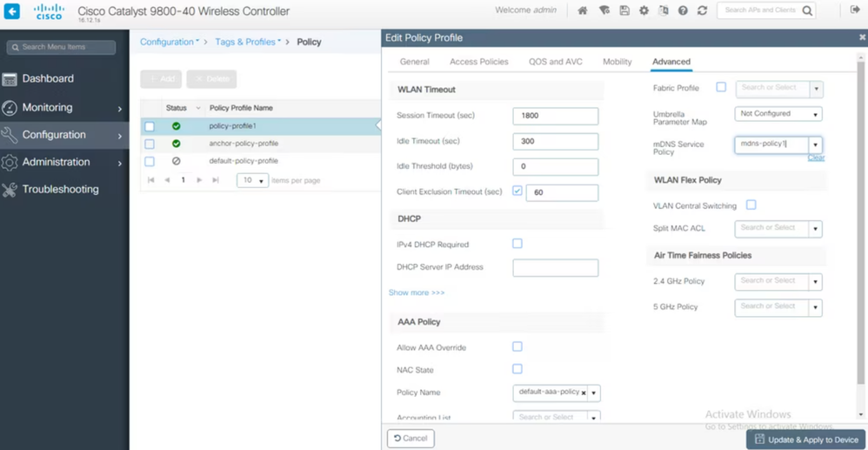Enable the Fabric Profile checkbox

coord(721,87)
